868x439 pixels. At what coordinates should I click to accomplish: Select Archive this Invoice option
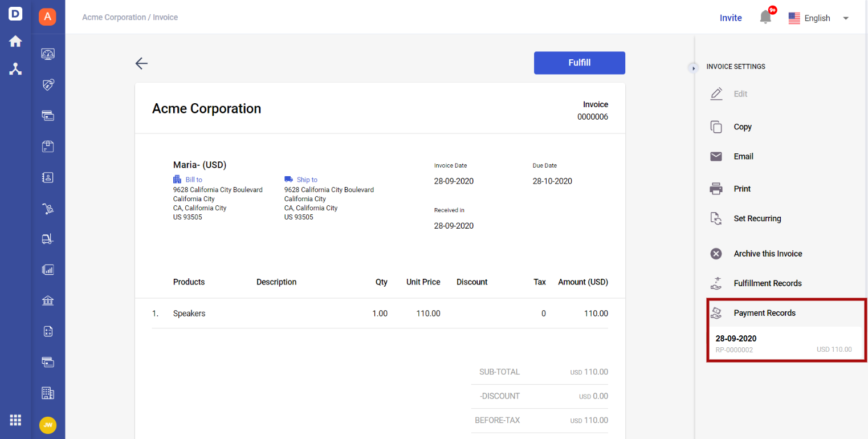coord(768,254)
